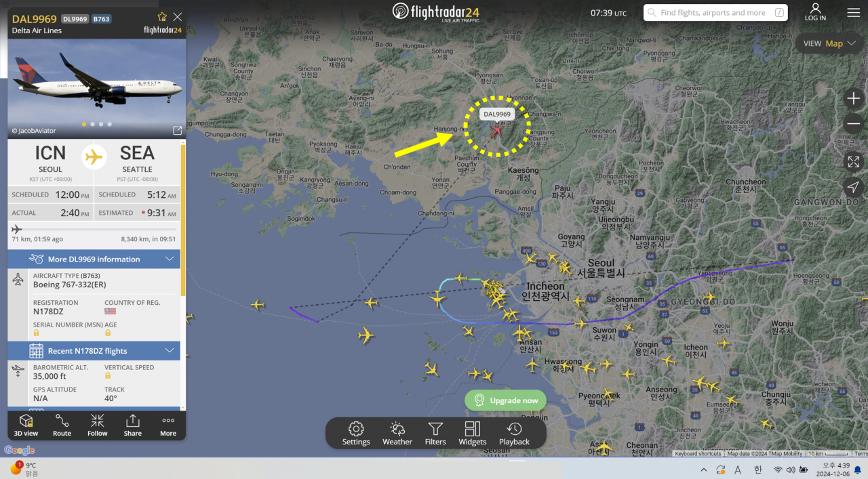Zoom in on the map
The image size is (868, 479).
tap(853, 98)
